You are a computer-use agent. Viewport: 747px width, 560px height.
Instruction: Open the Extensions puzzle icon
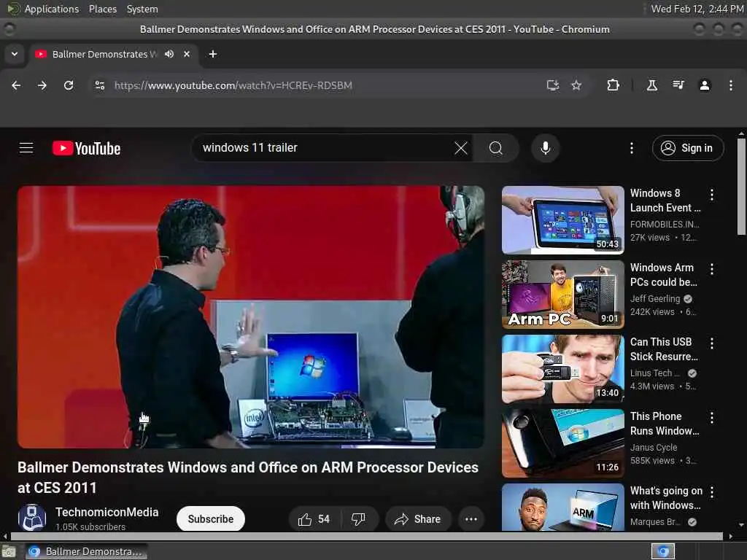coord(613,85)
